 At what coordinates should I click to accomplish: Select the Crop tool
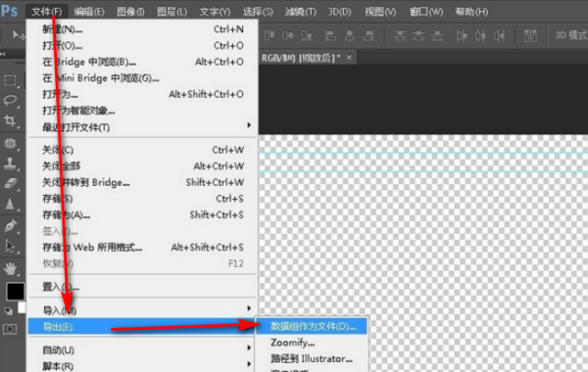(10, 120)
